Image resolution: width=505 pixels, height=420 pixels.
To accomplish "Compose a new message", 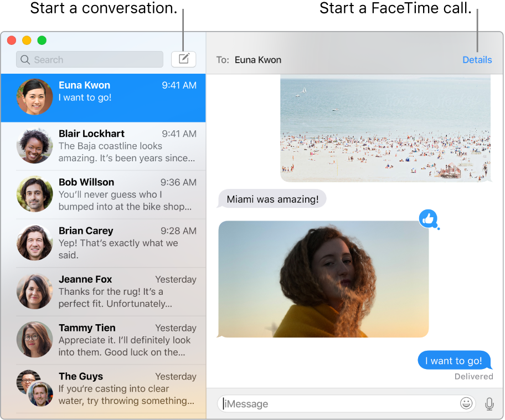I will [x=183, y=59].
